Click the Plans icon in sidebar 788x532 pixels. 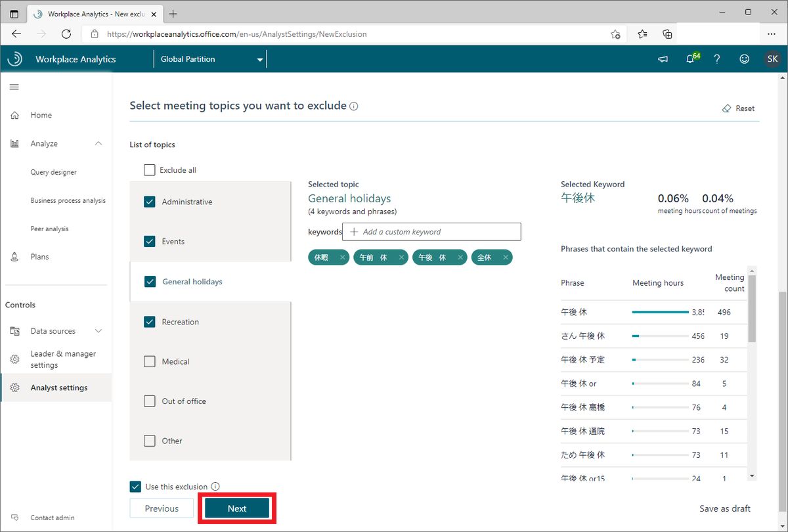coord(14,257)
